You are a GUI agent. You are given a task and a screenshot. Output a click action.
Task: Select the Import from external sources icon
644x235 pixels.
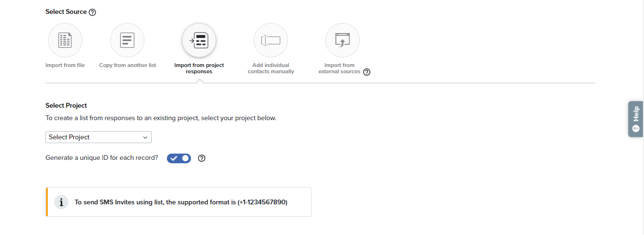tap(343, 40)
